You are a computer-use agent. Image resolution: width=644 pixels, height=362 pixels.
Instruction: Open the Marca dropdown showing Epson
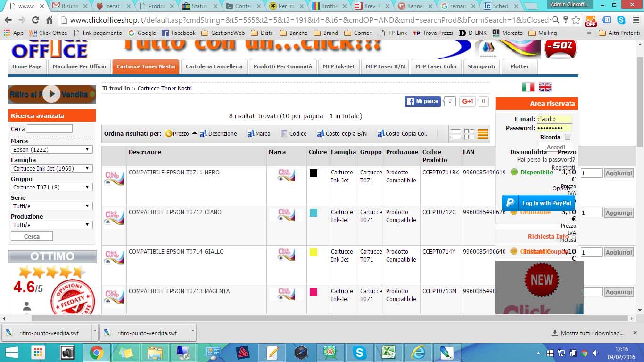pos(51,149)
